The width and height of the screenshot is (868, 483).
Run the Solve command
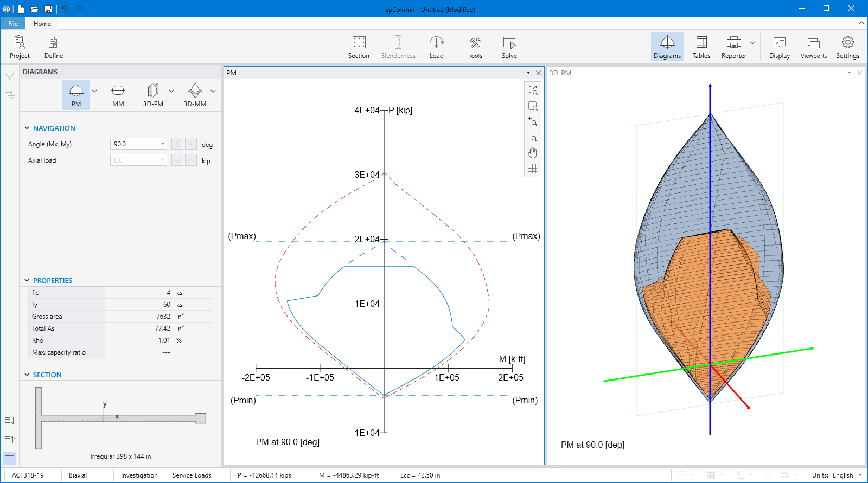point(509,47)
